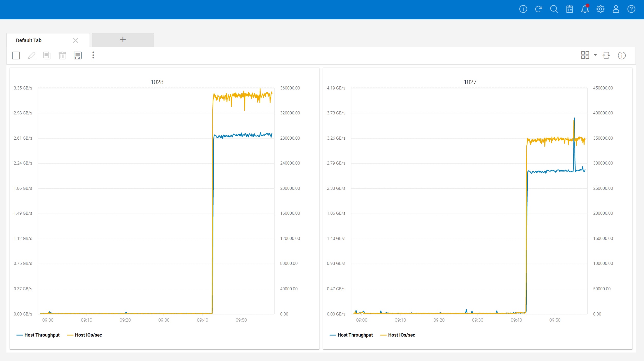
Task: Click the delete trash can icon
Action: tap(62, 56)
